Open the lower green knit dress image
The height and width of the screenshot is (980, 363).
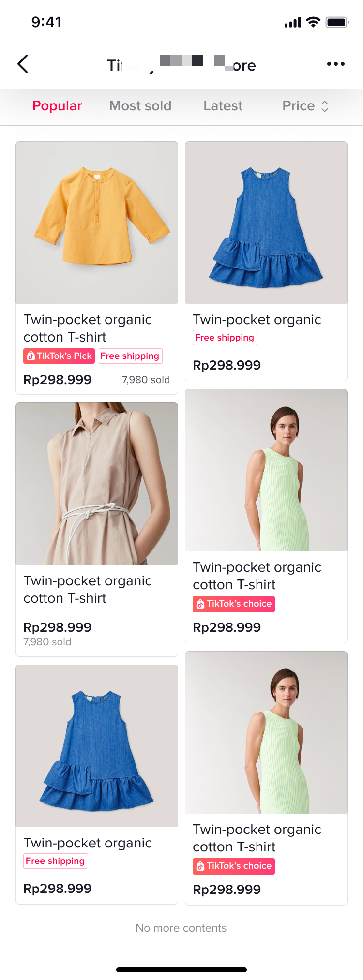[x=266, y=732]
